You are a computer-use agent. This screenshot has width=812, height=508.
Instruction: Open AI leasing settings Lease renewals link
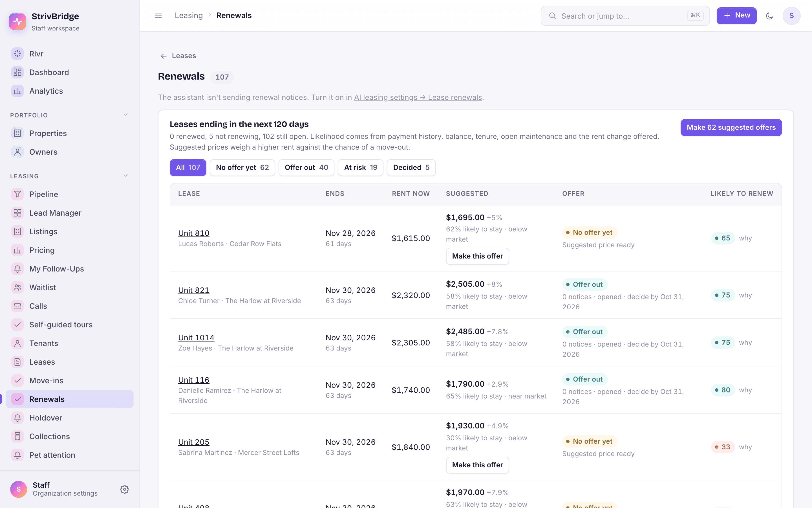418,97
